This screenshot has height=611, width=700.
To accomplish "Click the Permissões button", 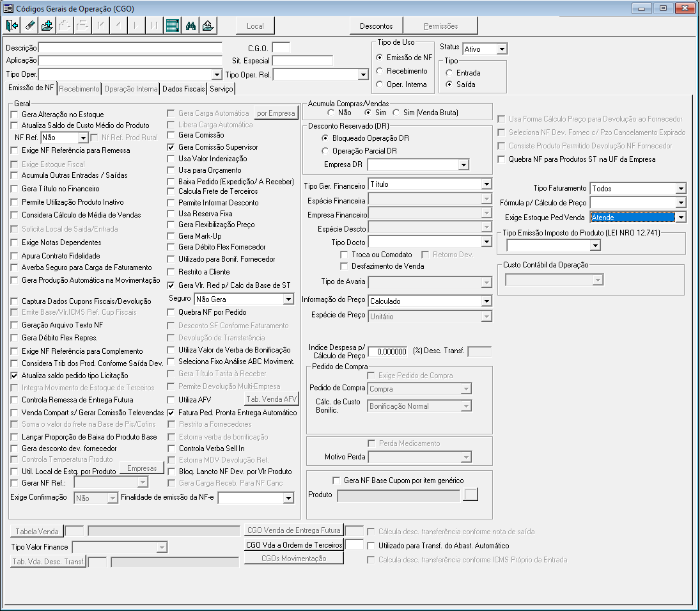I will coord(440,26).
